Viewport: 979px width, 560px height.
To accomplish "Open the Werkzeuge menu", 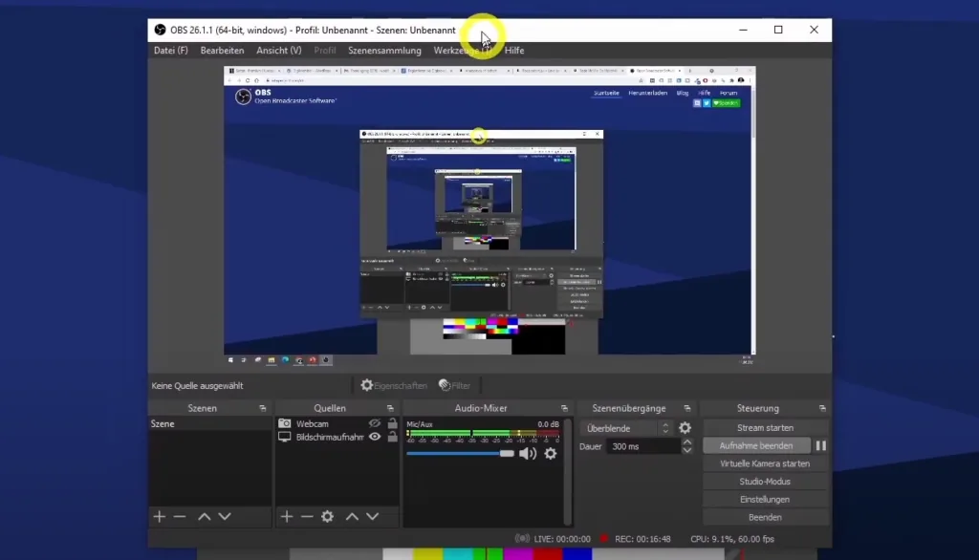I will 463,51.
